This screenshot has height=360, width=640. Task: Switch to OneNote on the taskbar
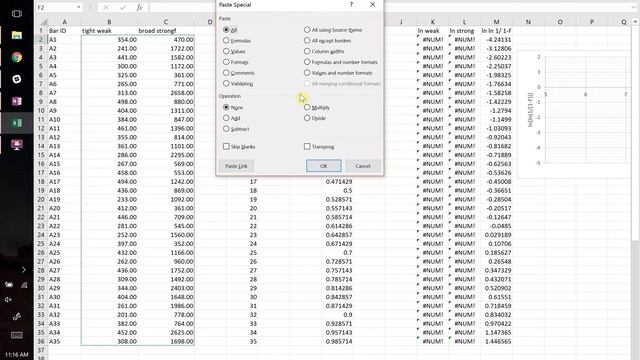click(17, 101)
